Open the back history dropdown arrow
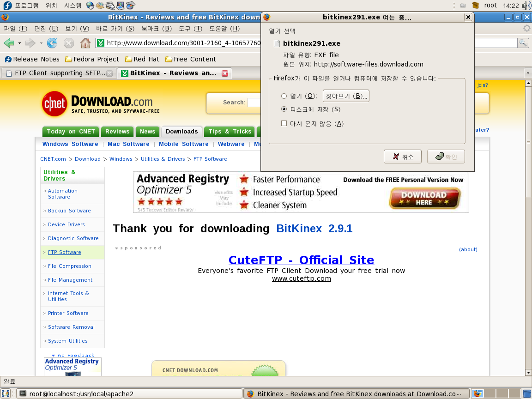The height and width of the screenshot is (399, 532). [x=19, y=43]
